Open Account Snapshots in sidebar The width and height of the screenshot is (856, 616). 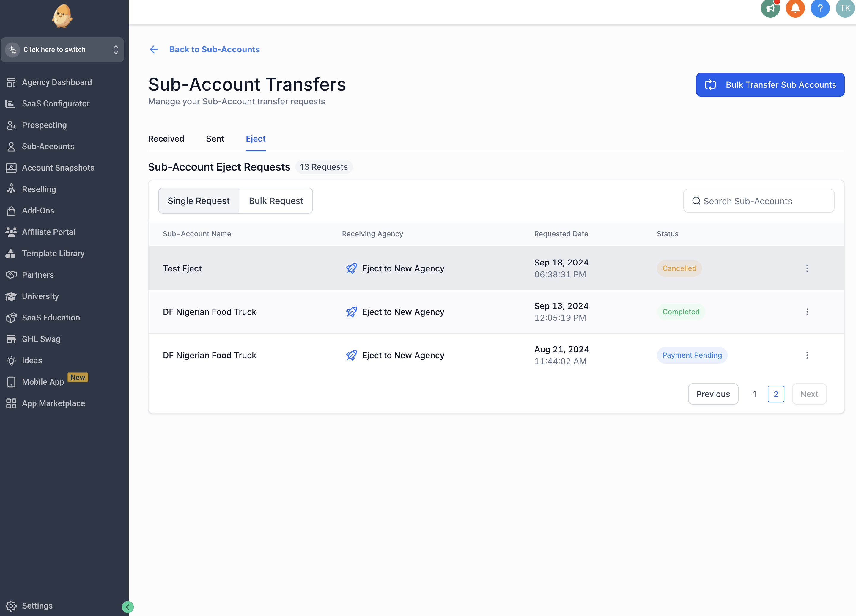pos(58,168)
